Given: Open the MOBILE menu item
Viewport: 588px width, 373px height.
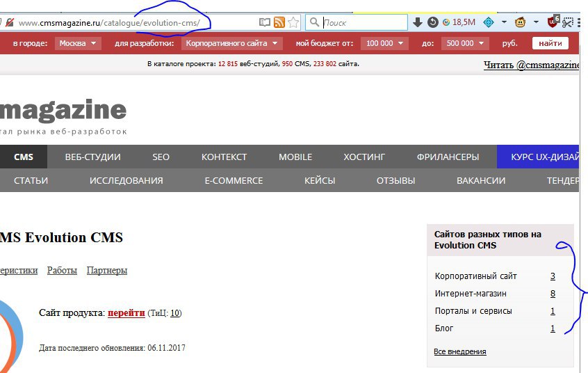Looking at the screenshot, I should point(295,157).
